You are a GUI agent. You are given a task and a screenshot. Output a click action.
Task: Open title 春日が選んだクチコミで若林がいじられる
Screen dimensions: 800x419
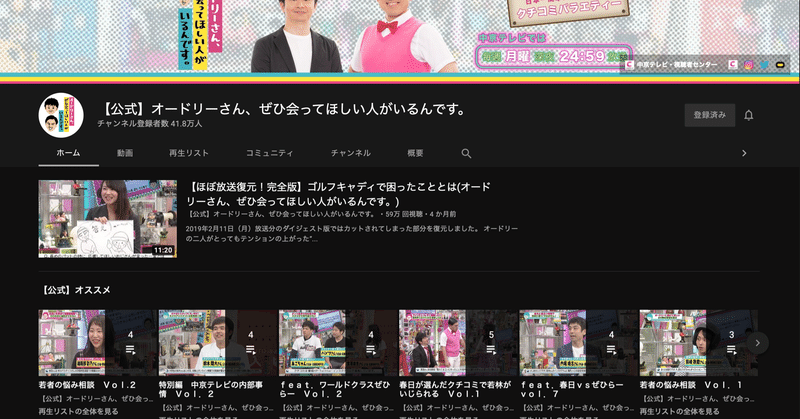[x=455, y=389]
